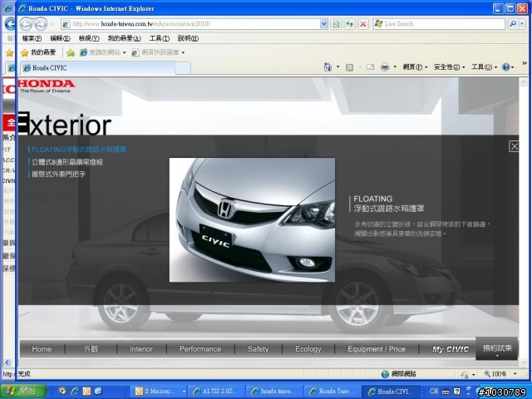The height and width of the screenshot is (399, 532).
Task: Close the Exterior overlay with X button
Action: point(514,146)
